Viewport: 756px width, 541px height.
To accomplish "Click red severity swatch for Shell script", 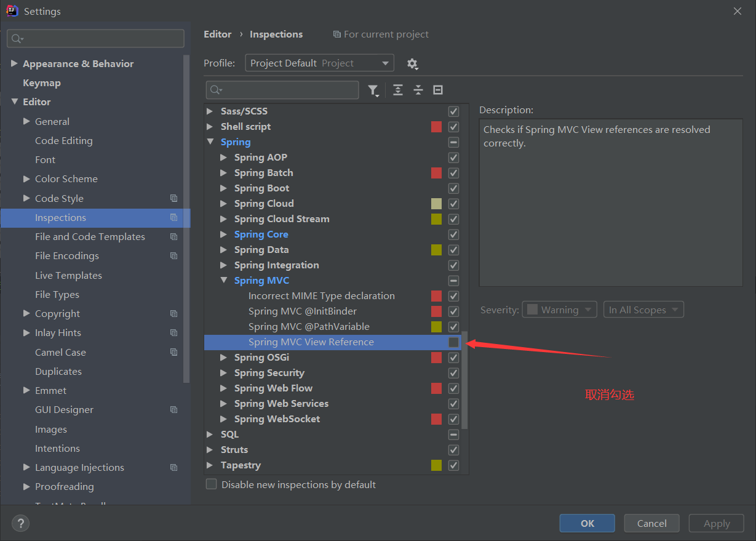I will click(x=437, y=127).
